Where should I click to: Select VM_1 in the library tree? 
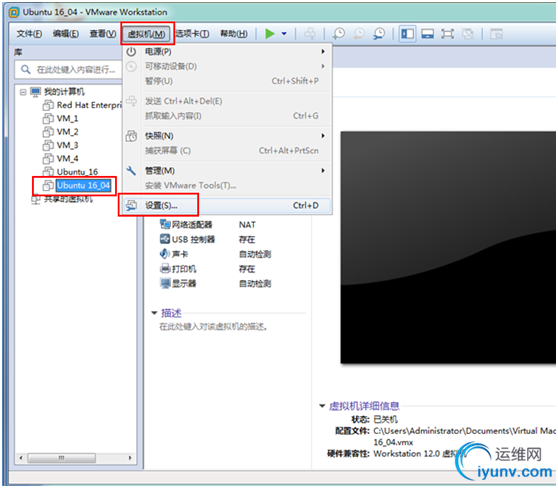point(67,119)
